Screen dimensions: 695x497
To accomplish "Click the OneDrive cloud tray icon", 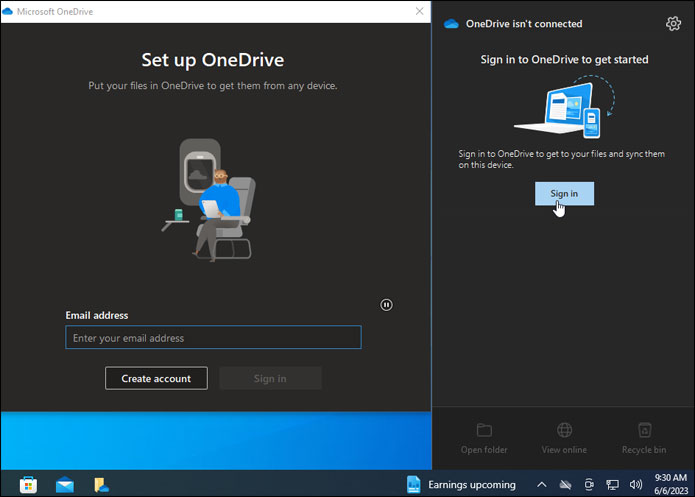I will [x=564, y=485].
